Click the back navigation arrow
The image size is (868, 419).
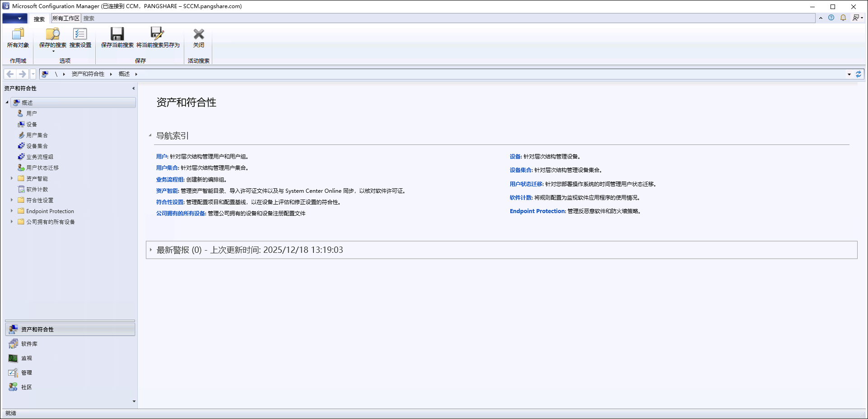point(10,74)
